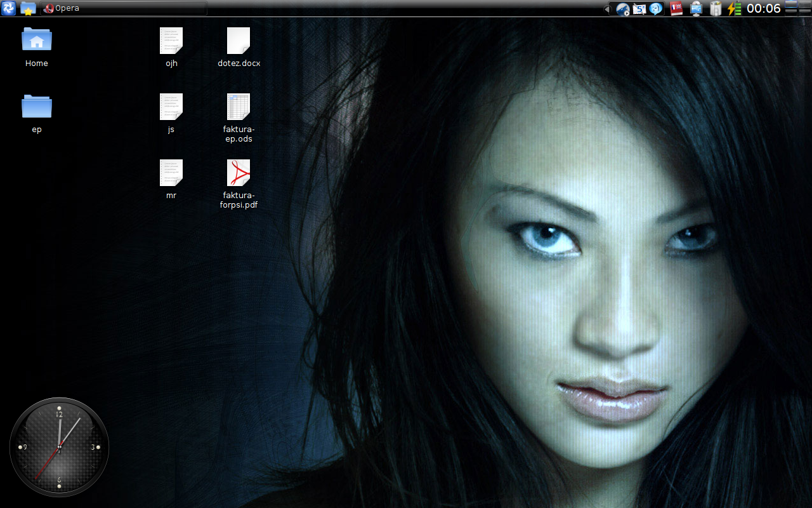The image size is (812, 508).
Task: Open the dotez.docx document icon
Action: (x=239, y=41)
